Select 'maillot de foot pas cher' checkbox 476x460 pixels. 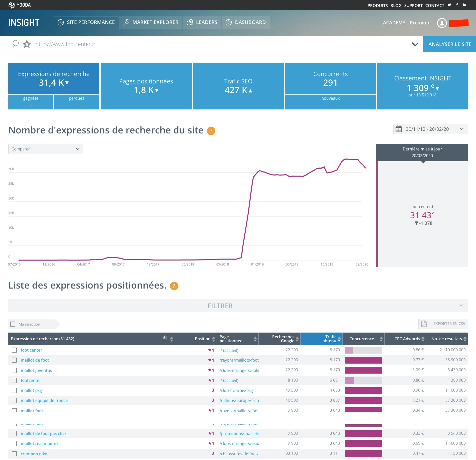(x=14, y=434)
